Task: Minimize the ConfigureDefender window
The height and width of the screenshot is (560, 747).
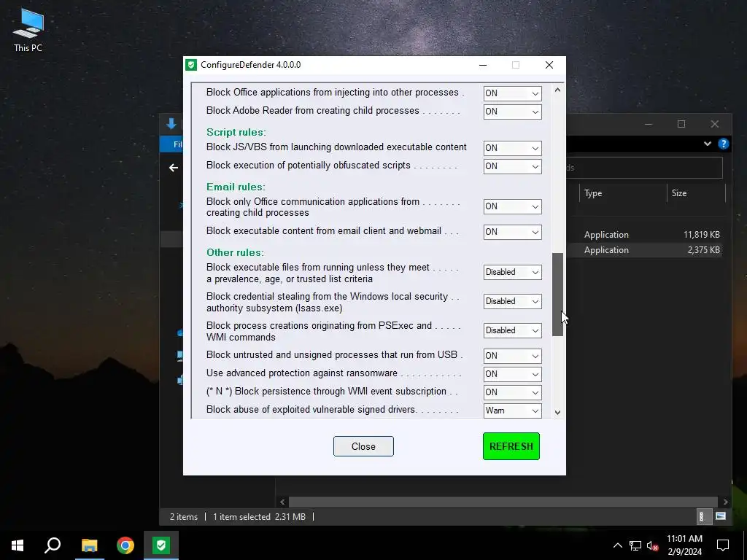Action: [483, 65]
